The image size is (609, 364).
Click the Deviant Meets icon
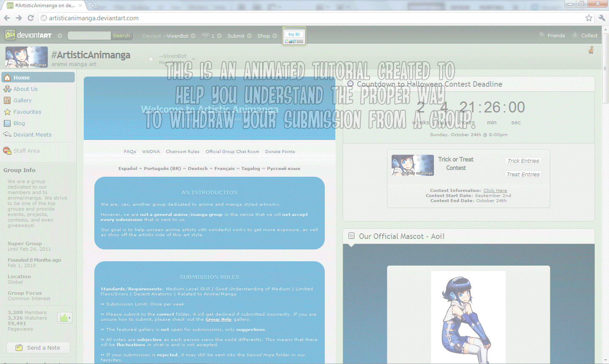[x=7, y=134]
